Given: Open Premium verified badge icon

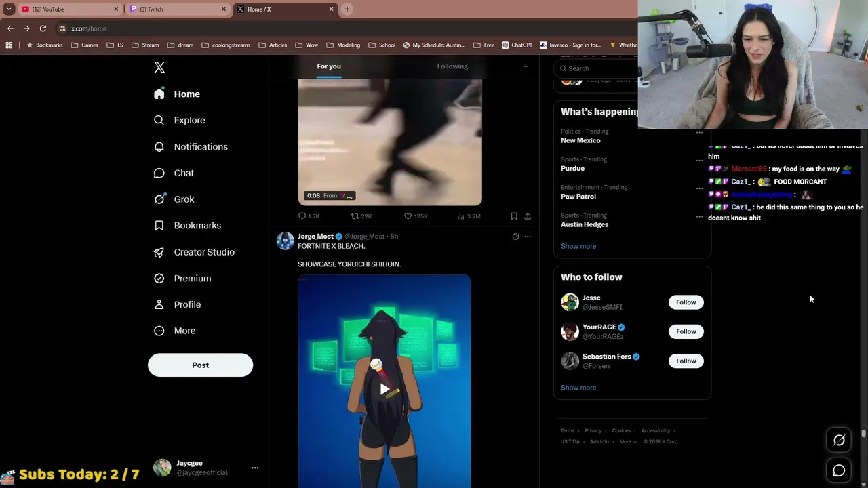Looking at the screenshot, I should click(x=159, y=279).
